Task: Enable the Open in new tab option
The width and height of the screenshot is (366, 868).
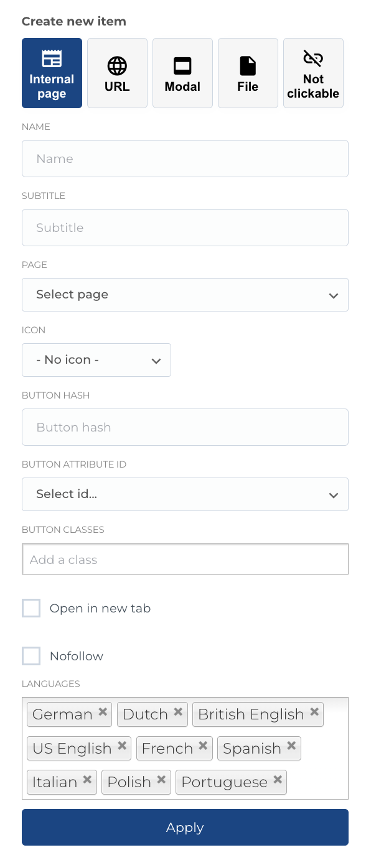Action: point(31,608)
